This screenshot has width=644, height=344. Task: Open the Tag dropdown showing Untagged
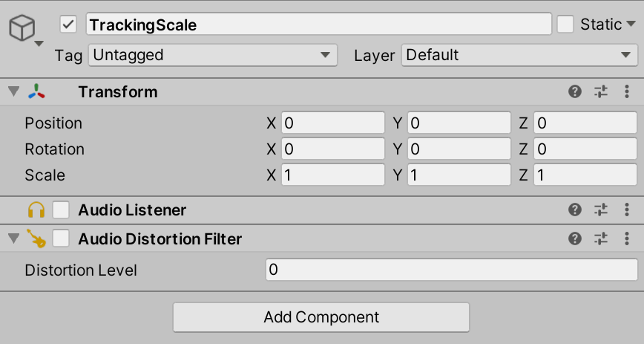pyautogui.click(x=212, y=55)
